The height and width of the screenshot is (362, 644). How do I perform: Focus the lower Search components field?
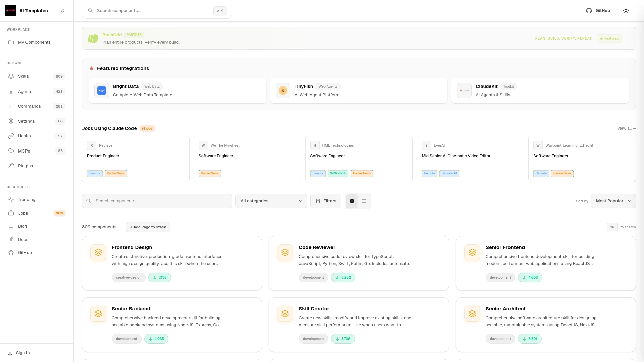pyautogui.click(x=157, y=201)
